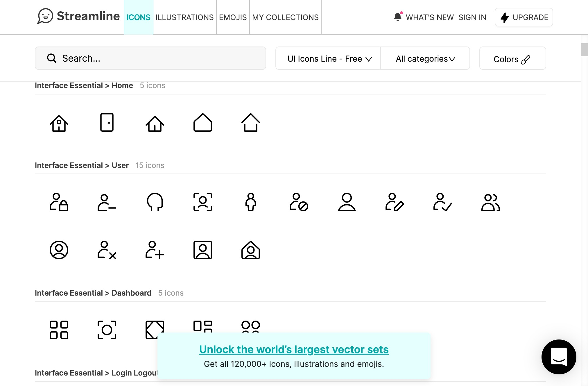Viewport: 588px width, 386px height.
Task: Select the edit user pencil icon
Action: (x=395, y=202)
